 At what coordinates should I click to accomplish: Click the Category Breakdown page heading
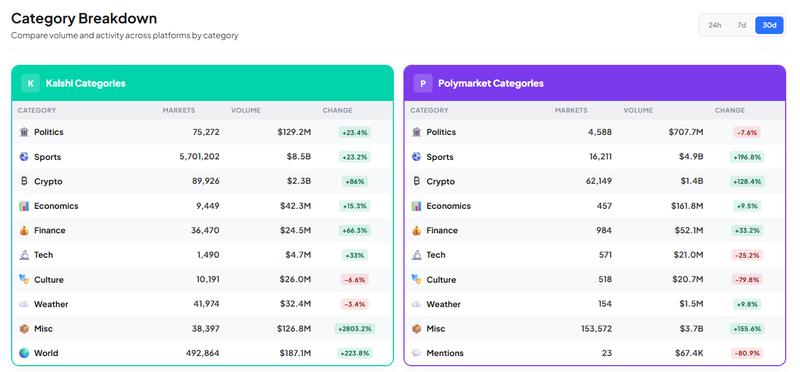[x=84, y=18]
